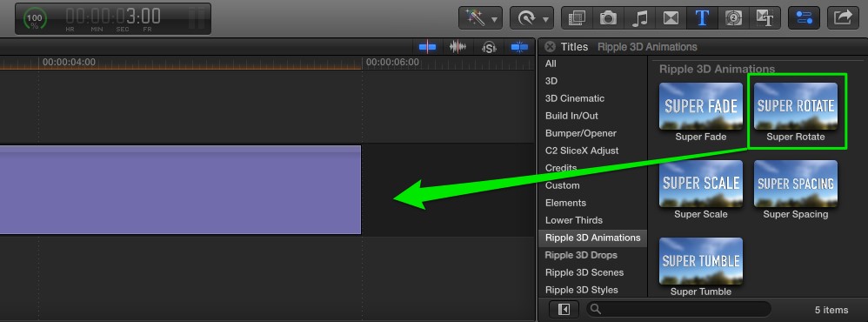Toggle skimming in the timeline
Image resolution: width=868 pixels, height=322 pixels.
(x=427, y=47)
